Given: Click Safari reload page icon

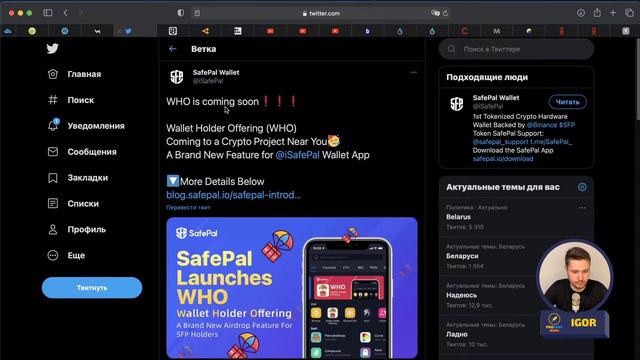Looking at the screenshot, I should [445, 13].
